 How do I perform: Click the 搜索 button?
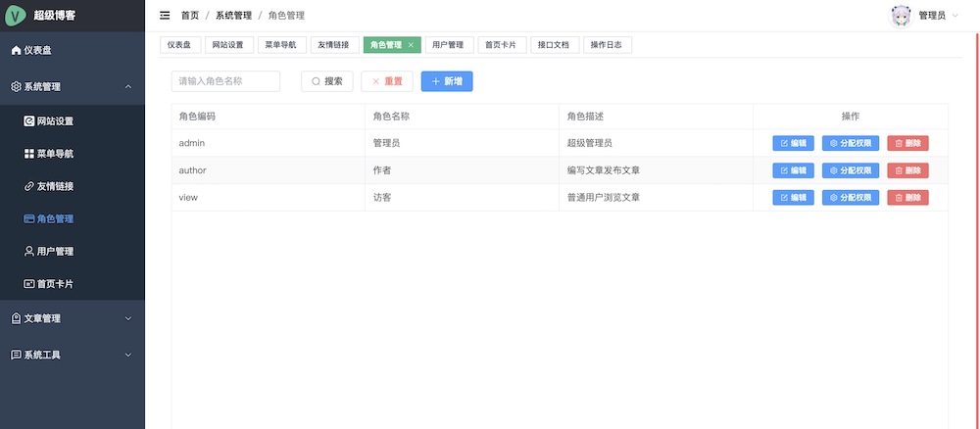pyautogui.click(x=327, y=81)
